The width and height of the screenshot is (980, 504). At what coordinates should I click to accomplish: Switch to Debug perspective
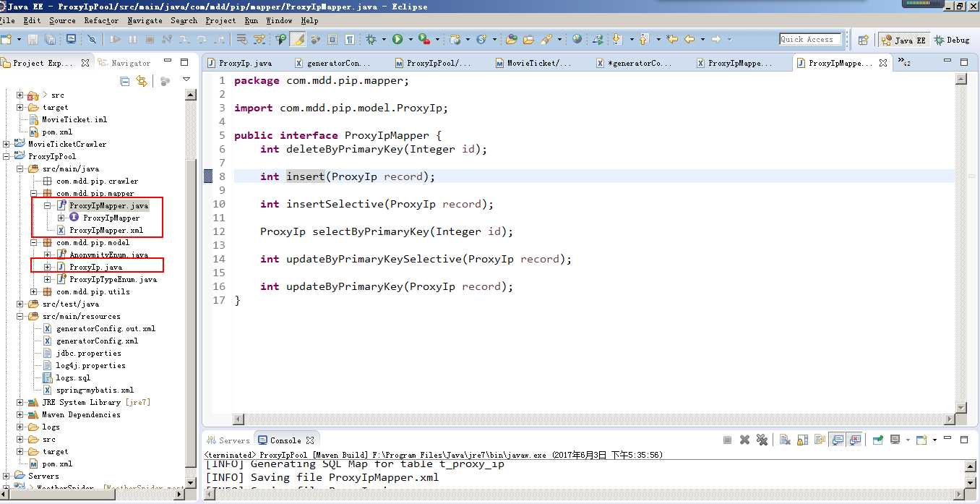point(952,40)
